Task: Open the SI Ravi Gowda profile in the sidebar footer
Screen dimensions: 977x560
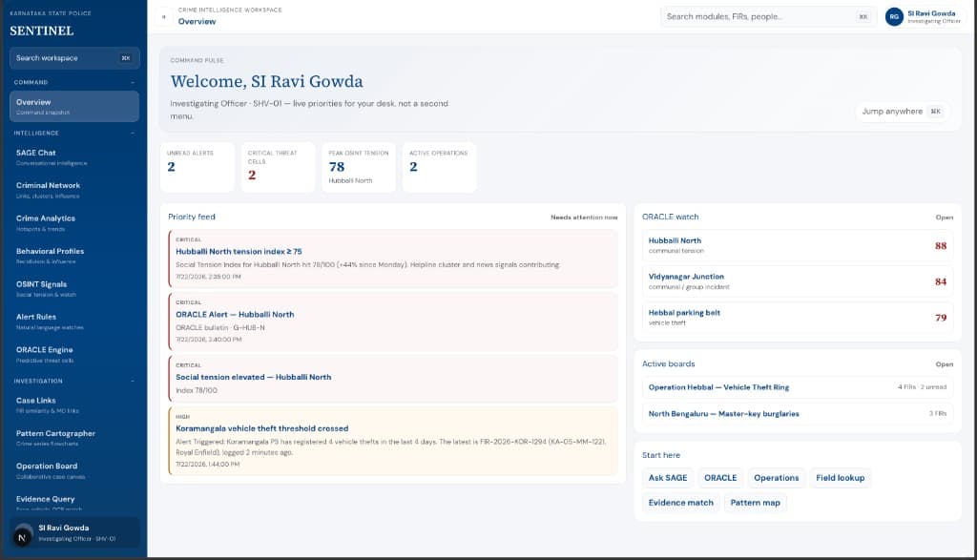Action: point(74,532)
